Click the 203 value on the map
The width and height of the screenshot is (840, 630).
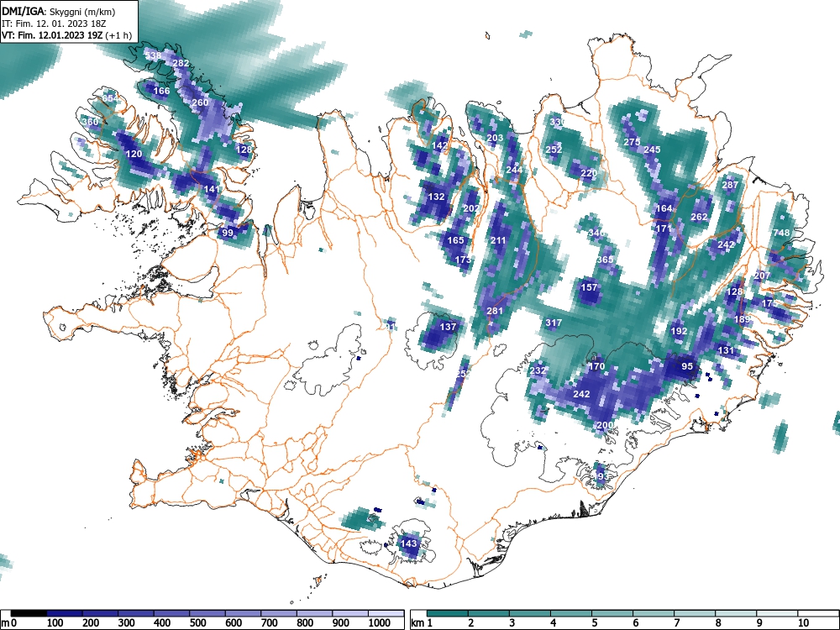(x=495, y=138)
